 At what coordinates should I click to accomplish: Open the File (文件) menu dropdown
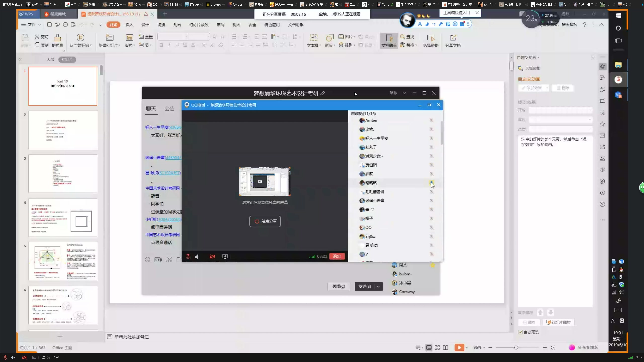[x=31, y=24]
